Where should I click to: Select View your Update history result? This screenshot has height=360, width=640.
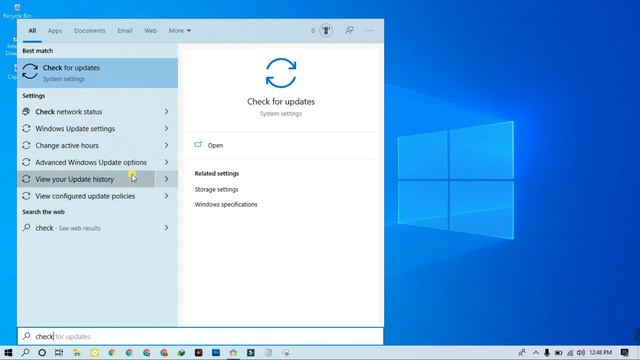click(x=86, y=179)
